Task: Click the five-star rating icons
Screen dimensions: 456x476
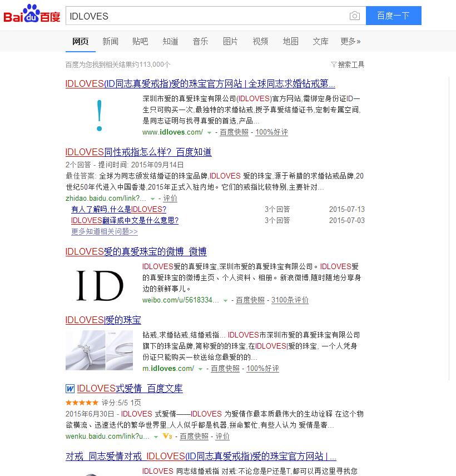Action: tap(82, 403)
